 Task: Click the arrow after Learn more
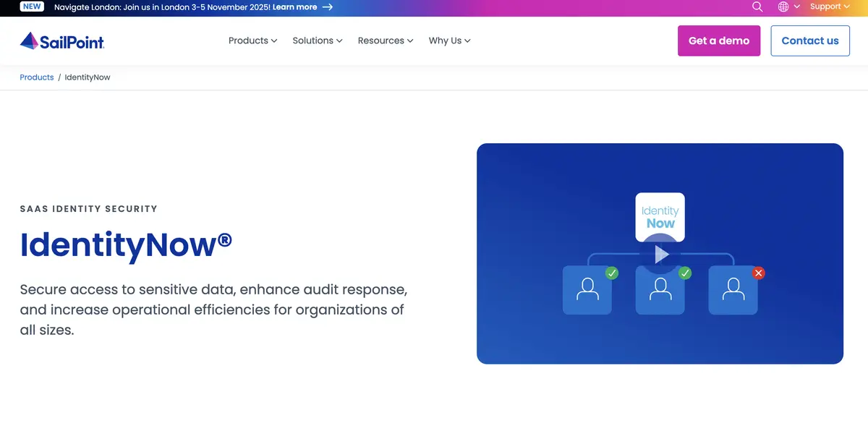tap(328, 7)
